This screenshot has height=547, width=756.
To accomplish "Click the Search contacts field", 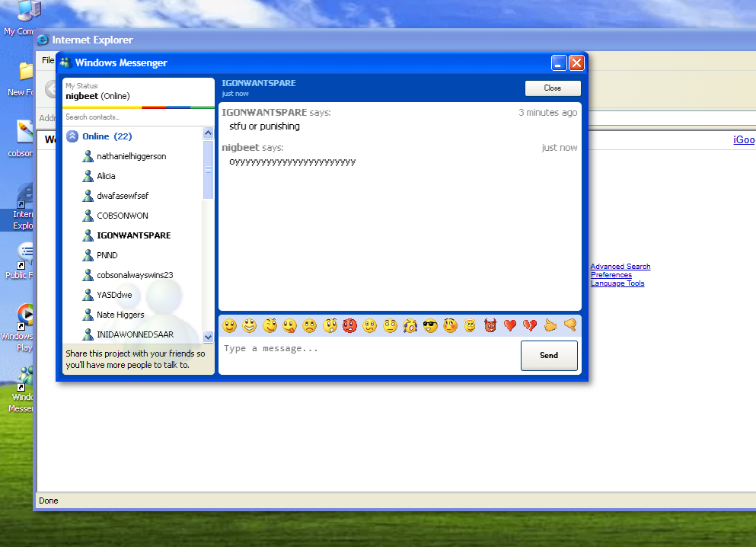I will coord(137,117).
